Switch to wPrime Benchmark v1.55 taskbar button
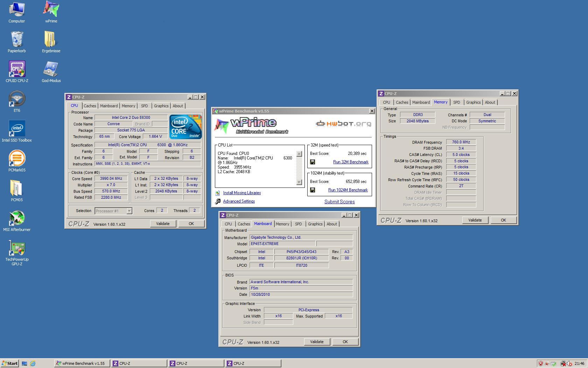The image size is (588, 368). [82, 363]
